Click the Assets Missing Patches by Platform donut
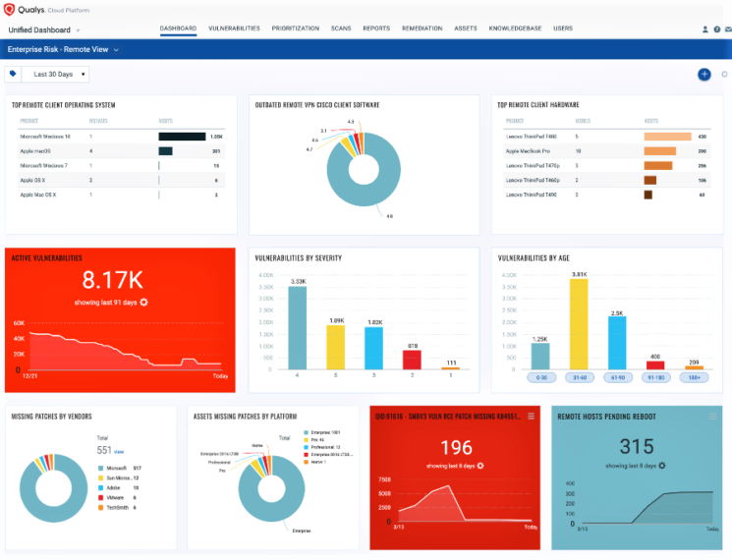 click(x=272, y=488)
